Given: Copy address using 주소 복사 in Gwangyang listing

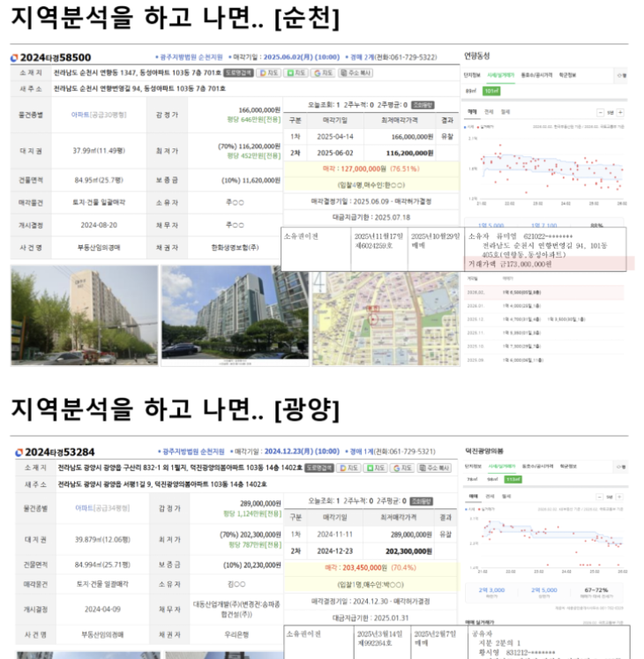Looking at the screenshot, I should (435, 468).
